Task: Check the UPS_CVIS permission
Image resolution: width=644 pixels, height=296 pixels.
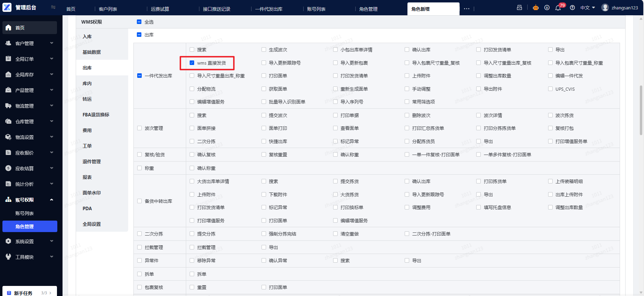Action: 550,89
